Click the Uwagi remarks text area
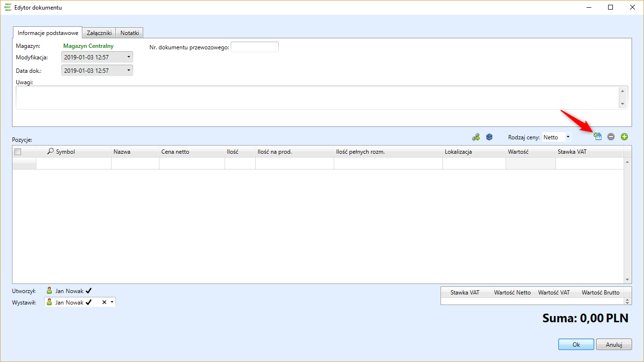This screenshot has width=644, height=362. 316,98
